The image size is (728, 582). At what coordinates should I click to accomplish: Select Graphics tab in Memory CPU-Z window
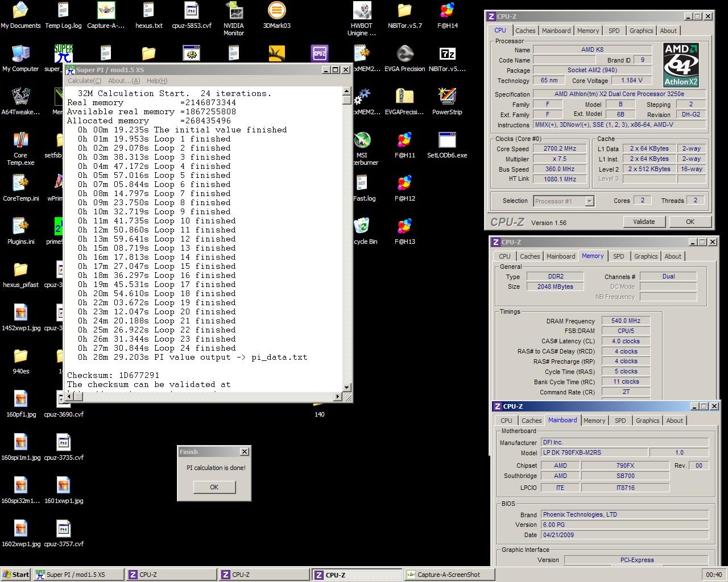[x=646, y=256]
